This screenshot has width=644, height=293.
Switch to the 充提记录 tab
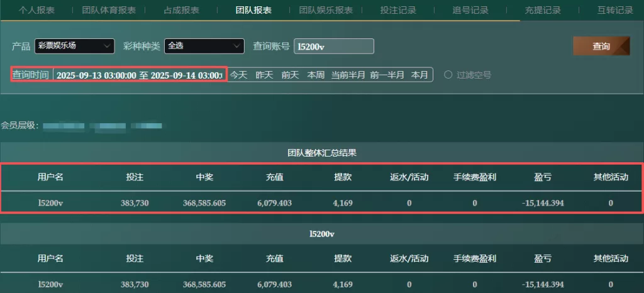tap(543, 10)
